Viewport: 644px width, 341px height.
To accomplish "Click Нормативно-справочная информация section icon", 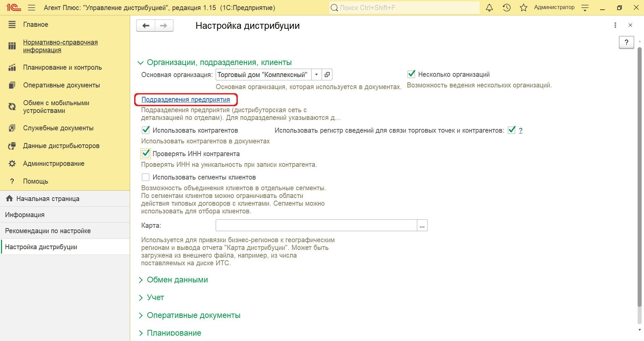I will pos(12,46).
